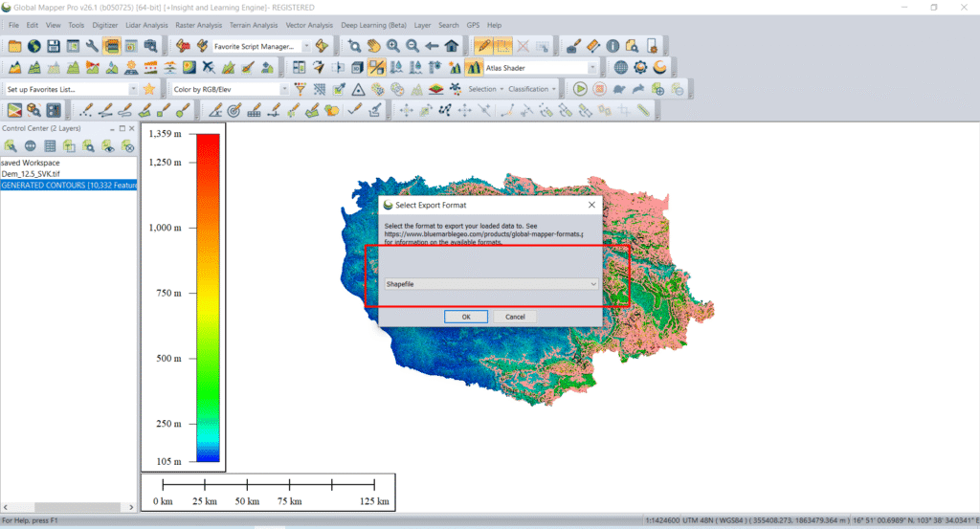This screenshot has height=529, width=980.
Task: Toggle the highlighted selection-box edit tool
Action: click(x=503, y=46)
